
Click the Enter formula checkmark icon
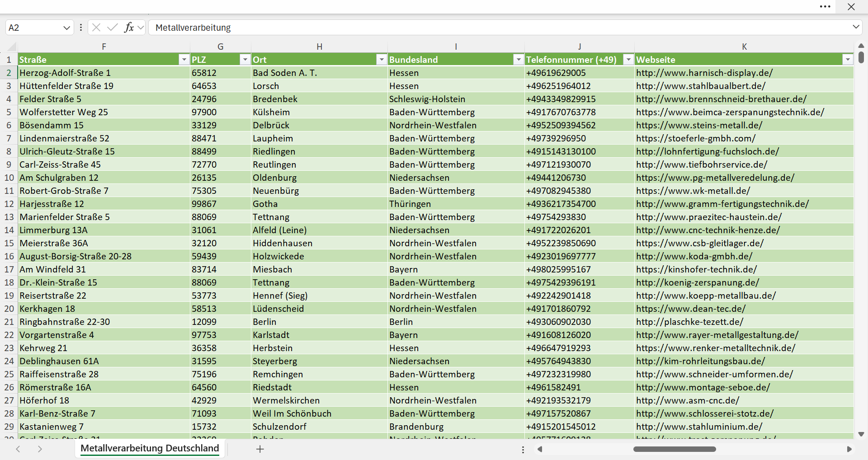(112, 28)
